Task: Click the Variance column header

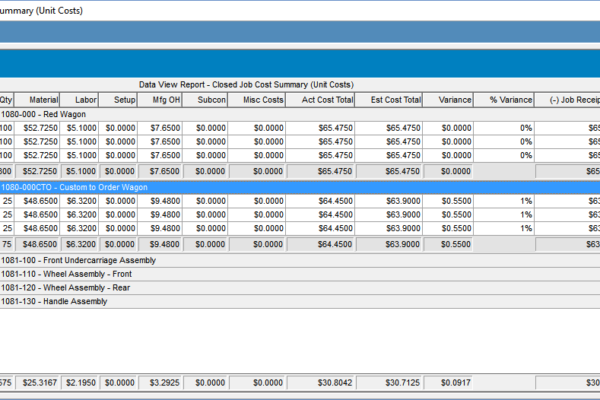Action: pyautogui.click(x=448, y=100)
